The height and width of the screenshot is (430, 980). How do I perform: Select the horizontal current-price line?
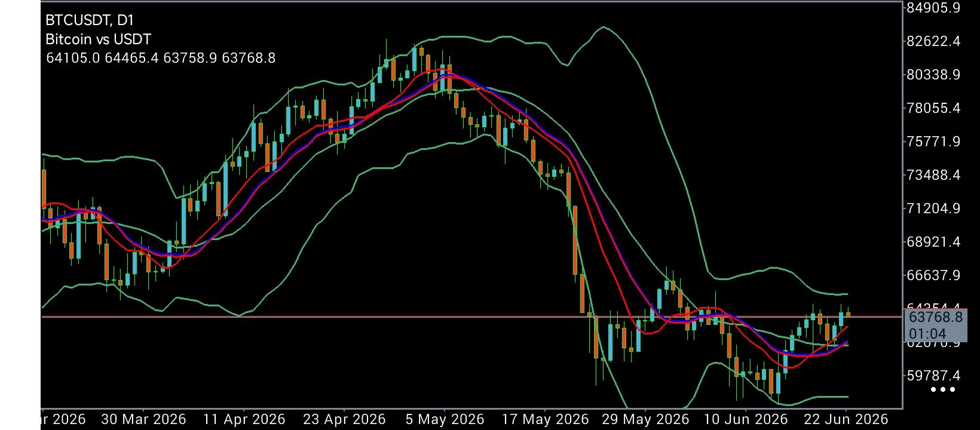[x=472, y=317]
